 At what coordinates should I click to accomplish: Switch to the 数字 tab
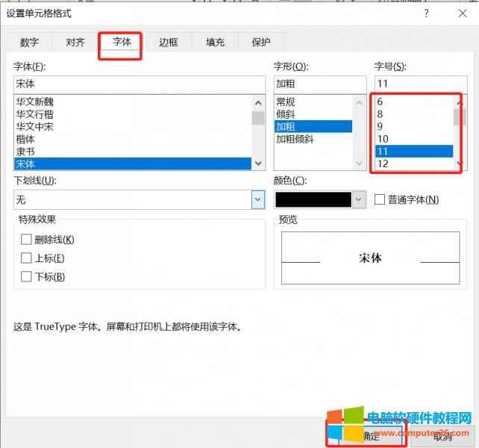(29, 42)
